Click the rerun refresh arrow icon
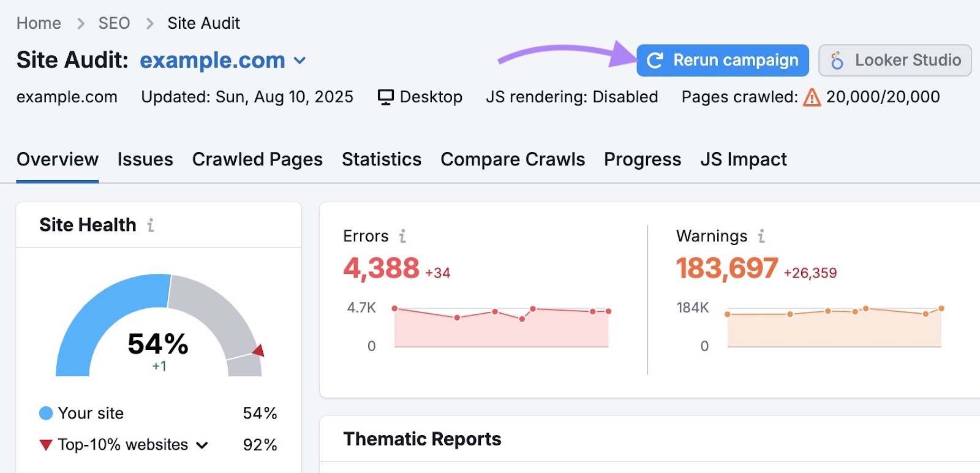This screenshot has width=980, height=473. tap(655, 61)
